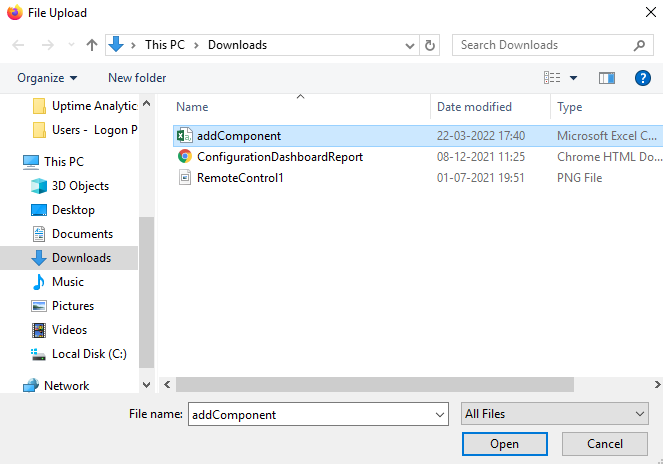Click the Chrome icon of ConfigurationDashboardReport
663x464 pixels.
click(x=185, y=156)
